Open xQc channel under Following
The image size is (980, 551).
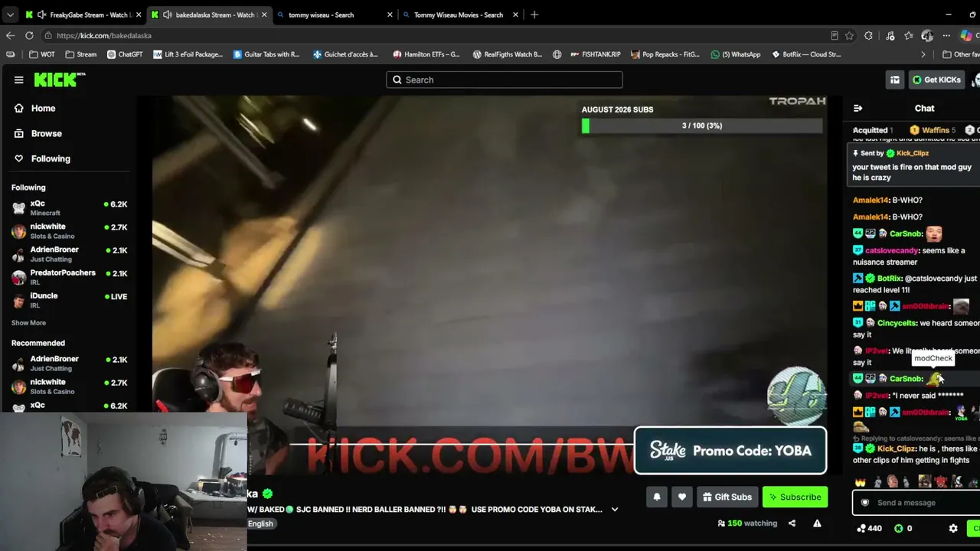[69, 207]
